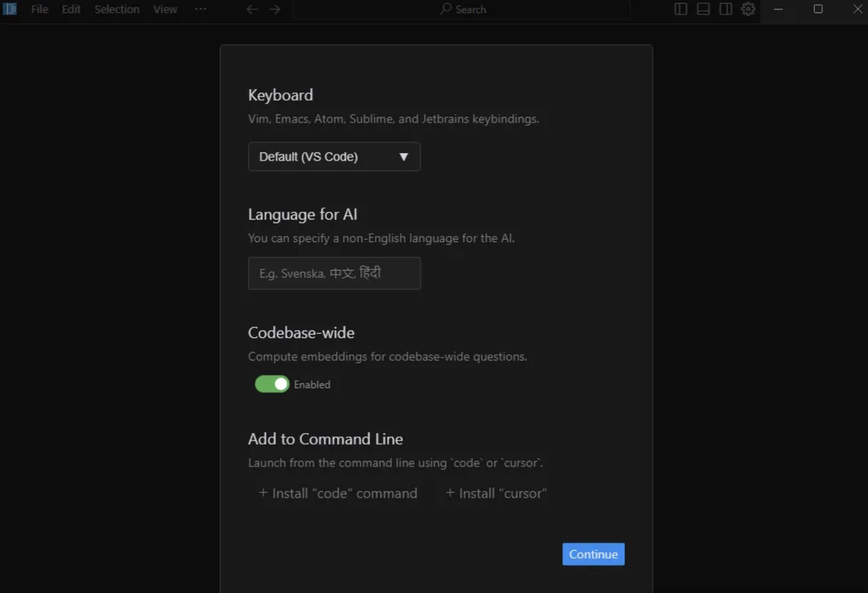
Task: Close the Cursor window
Action: click(x=857, y=9)
